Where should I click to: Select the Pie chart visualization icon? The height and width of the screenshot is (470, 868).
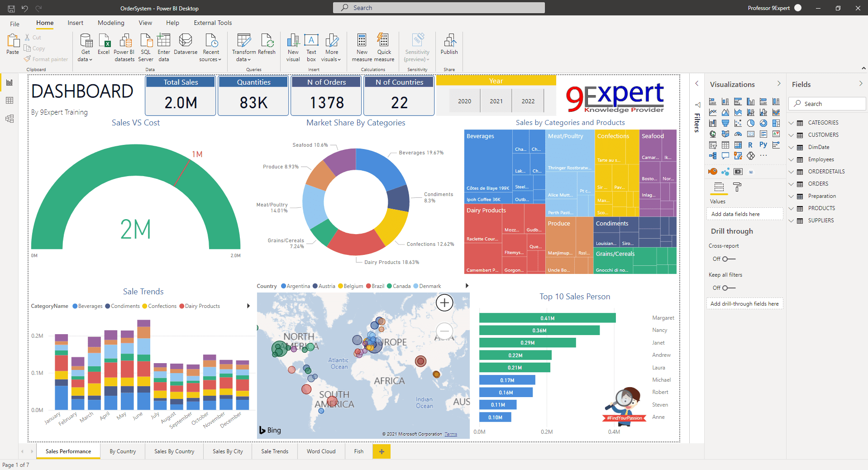coord(750,123)
